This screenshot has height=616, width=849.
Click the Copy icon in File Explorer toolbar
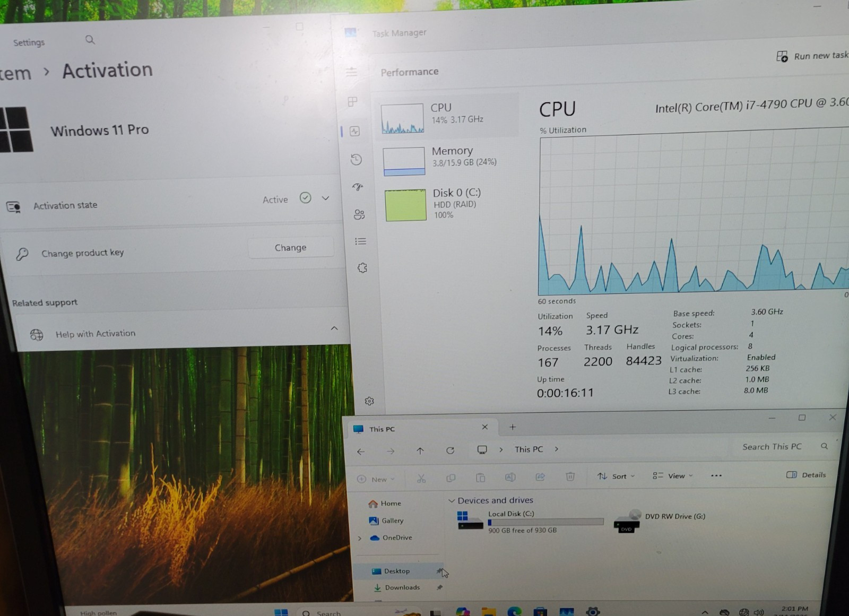(x=451, y=477)
